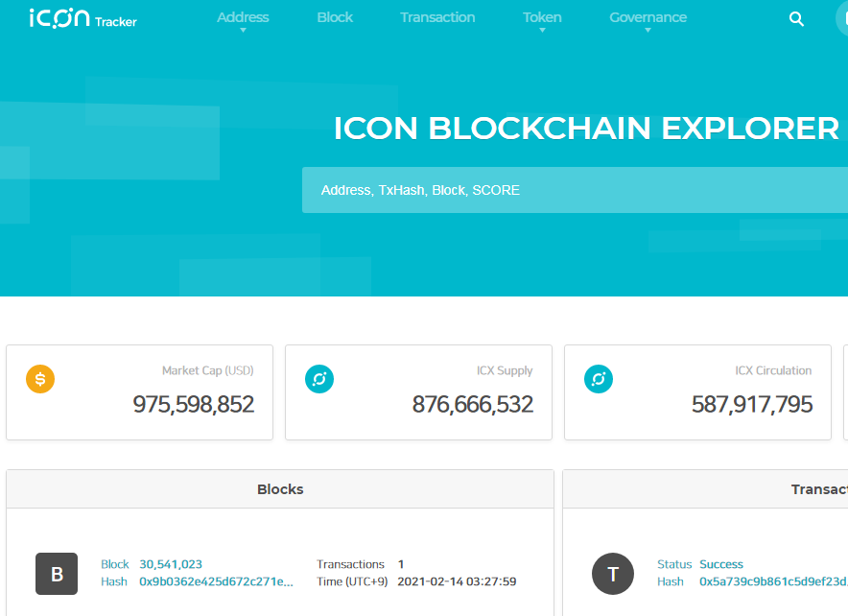848x616 pixels.
Task: Click the ICX Circulation icon
Action: 599,379
